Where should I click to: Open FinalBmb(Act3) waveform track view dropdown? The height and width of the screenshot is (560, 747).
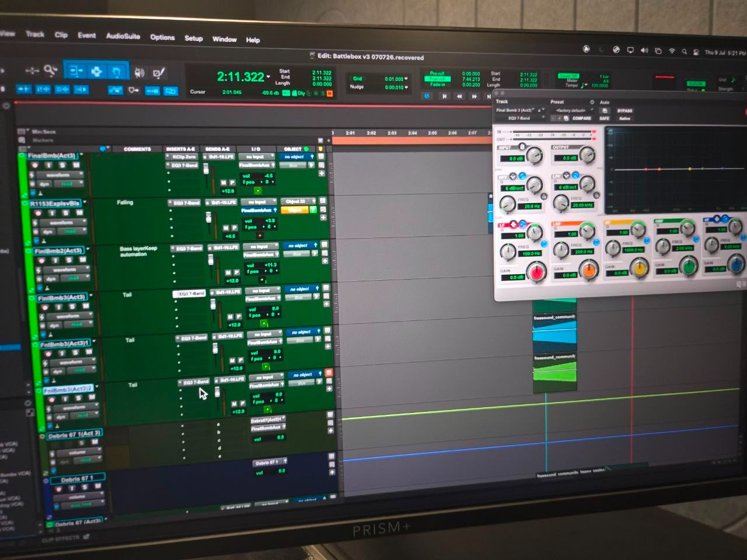[61, 175]
